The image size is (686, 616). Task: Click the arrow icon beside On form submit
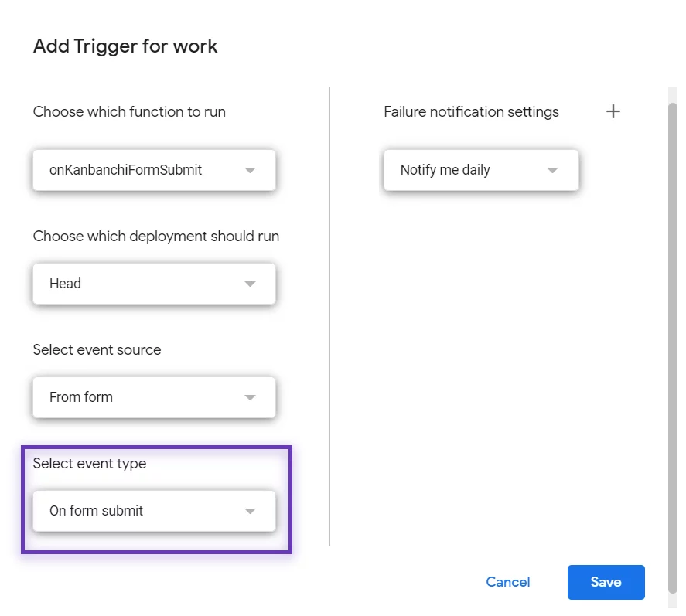[250, 511]
